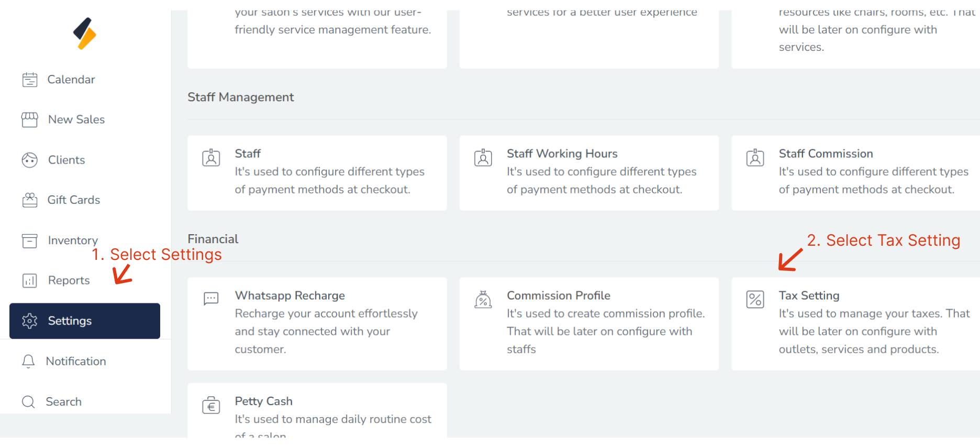Click the Notification bell icon
The width and height of the screenshot is (980, 448).
click(28, 362)
